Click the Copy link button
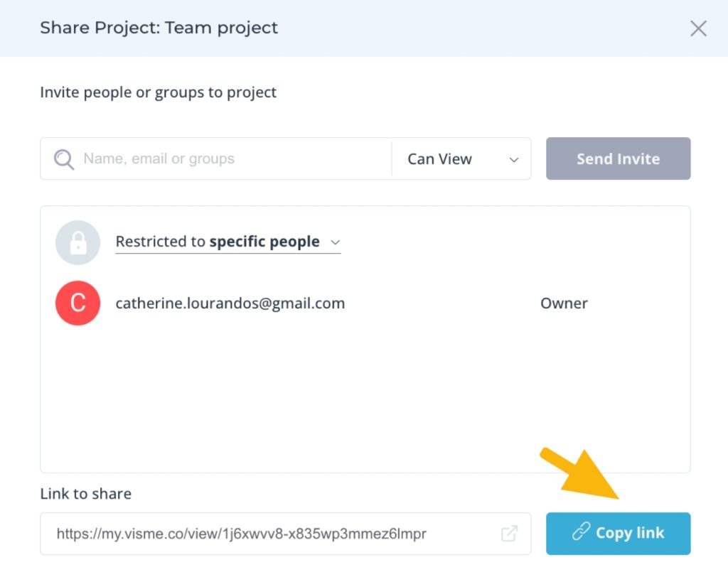The image size is (728, 582). (618, 534)
